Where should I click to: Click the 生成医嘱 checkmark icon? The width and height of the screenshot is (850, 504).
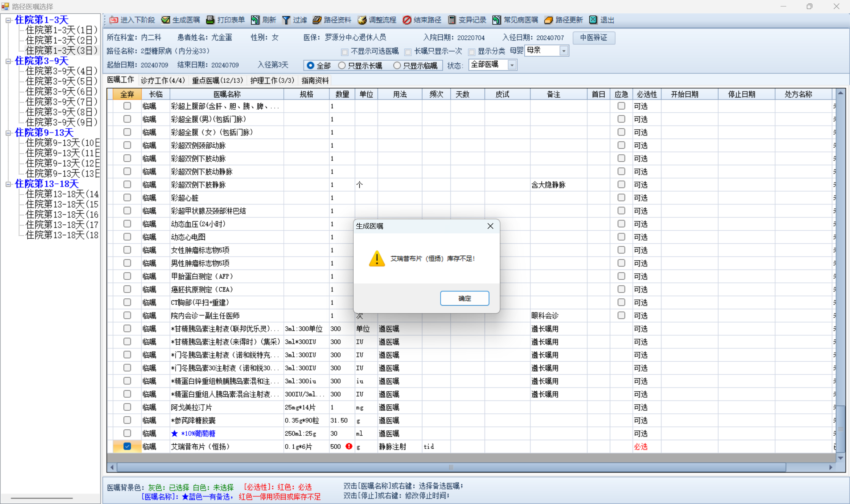(x=165, y=20)
